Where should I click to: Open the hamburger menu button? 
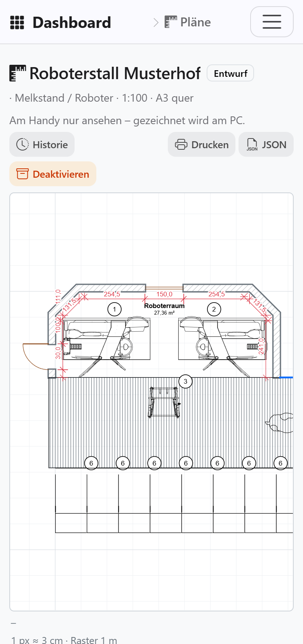pyautogui.click(x=272, y=22)
